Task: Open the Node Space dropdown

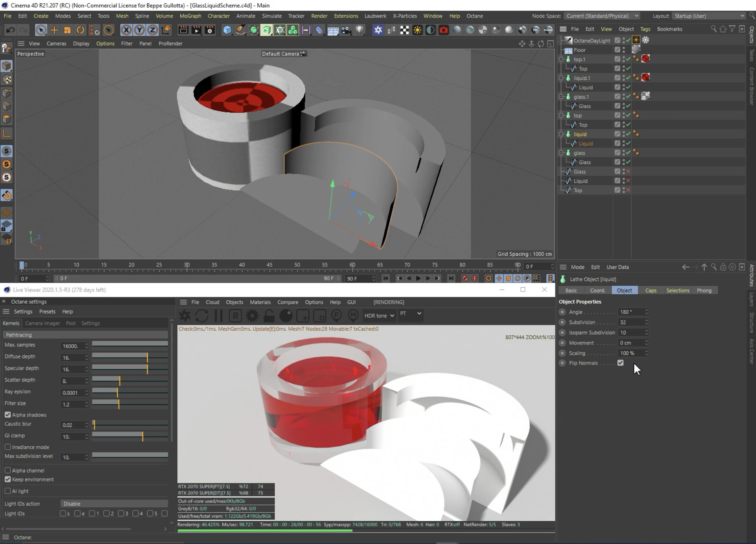Action: (x=602, y=16)
